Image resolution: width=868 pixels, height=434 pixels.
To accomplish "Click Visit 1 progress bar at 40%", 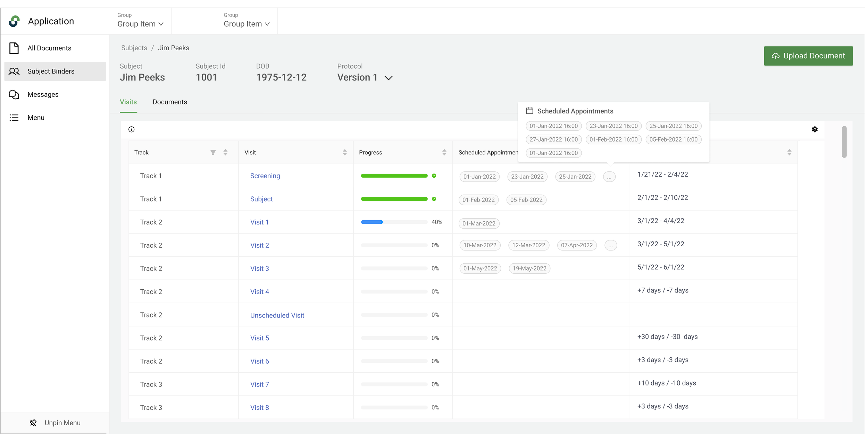I will 394,222.
